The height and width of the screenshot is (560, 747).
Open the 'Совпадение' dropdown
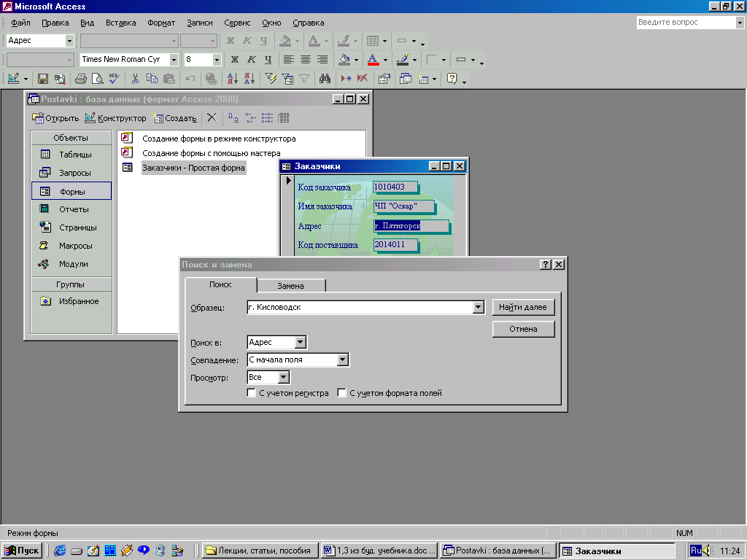[343, 360]
